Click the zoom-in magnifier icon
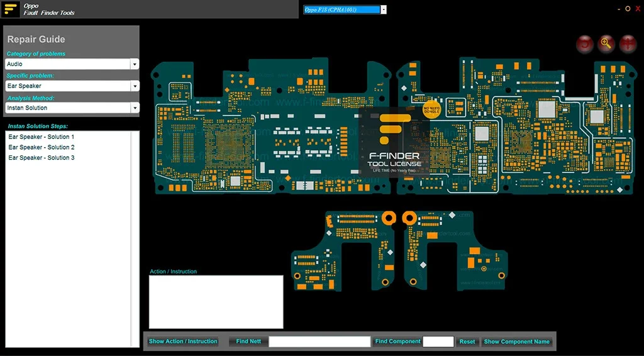This screenshot has height=356, width=644. coord(606,44)
